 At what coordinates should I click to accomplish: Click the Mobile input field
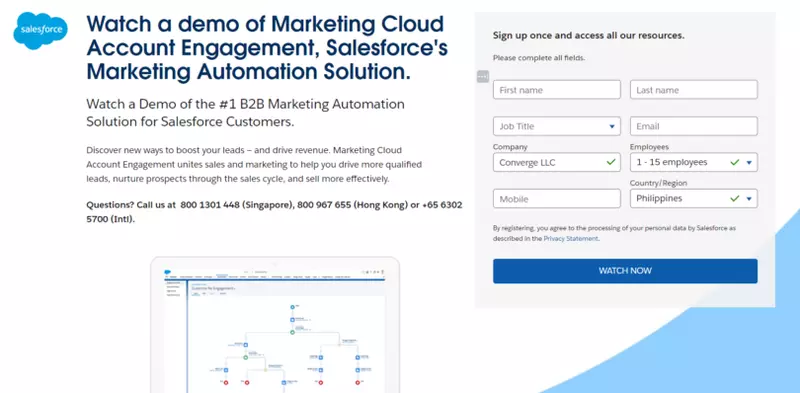click(x=557, y=199)
